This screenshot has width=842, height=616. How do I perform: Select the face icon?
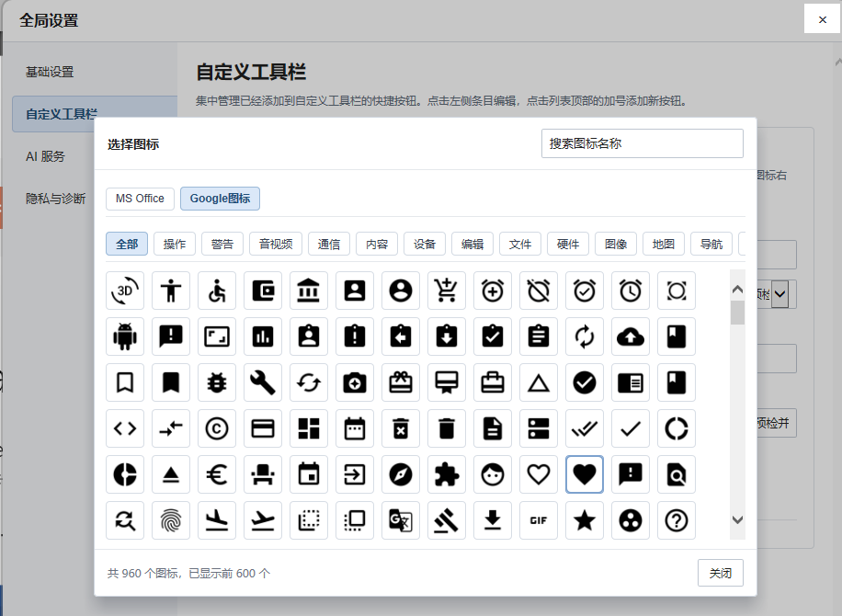pos(493,474)
